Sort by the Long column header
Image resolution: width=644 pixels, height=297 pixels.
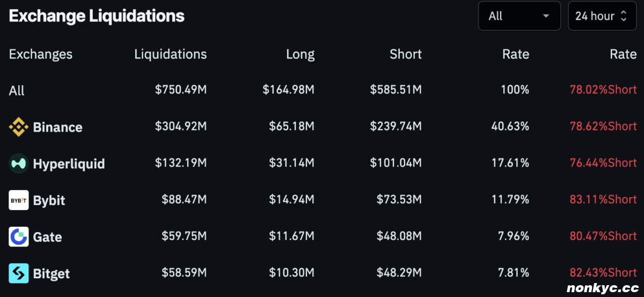(x=300, y=54)
